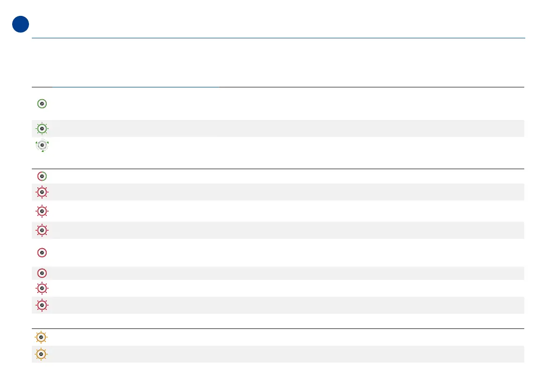Click the flashing green LED icon
This screenshot has height=392, width=557.
42,128
